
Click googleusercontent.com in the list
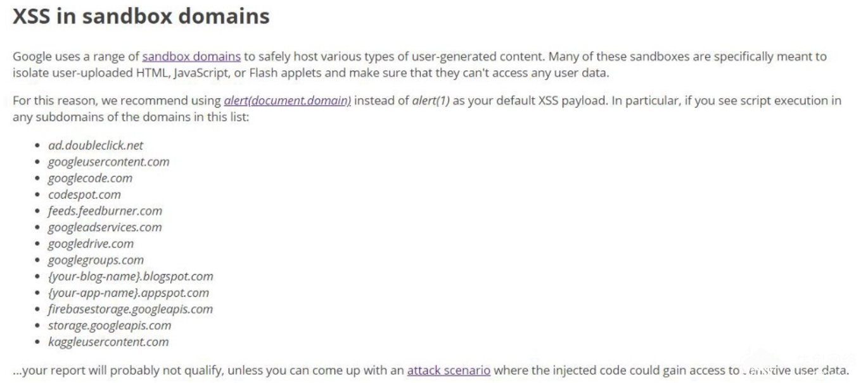[109, 161]
